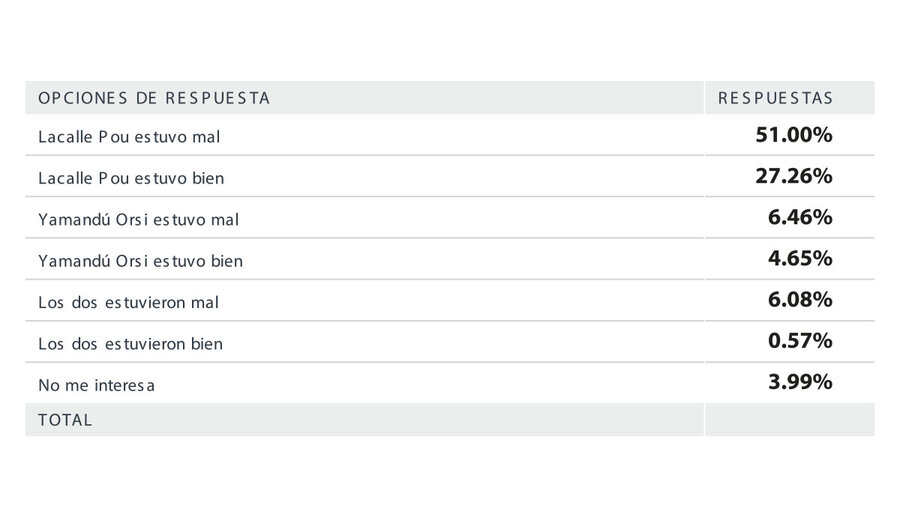Select the 'Yamandú Orsi estuvo bien' row label
Screen dimensions: 900x518
point(141,261)
